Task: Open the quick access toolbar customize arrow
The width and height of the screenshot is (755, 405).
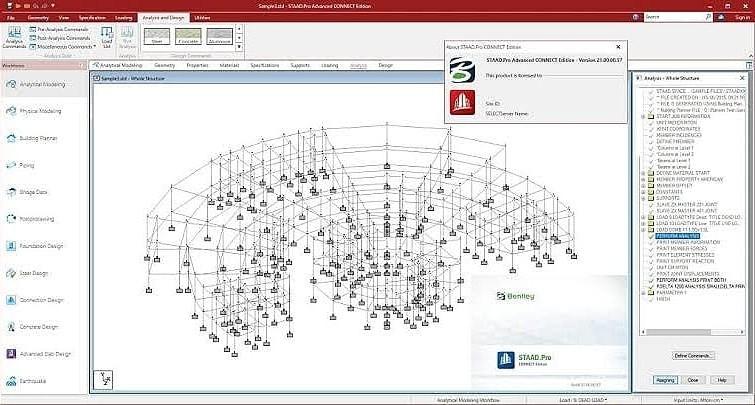Action: pos(53,6)
